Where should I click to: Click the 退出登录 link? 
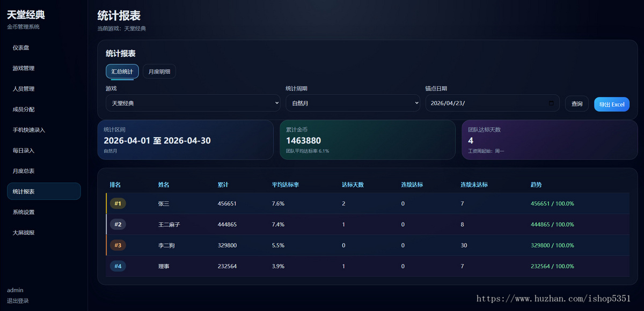[x=18, y=301]
